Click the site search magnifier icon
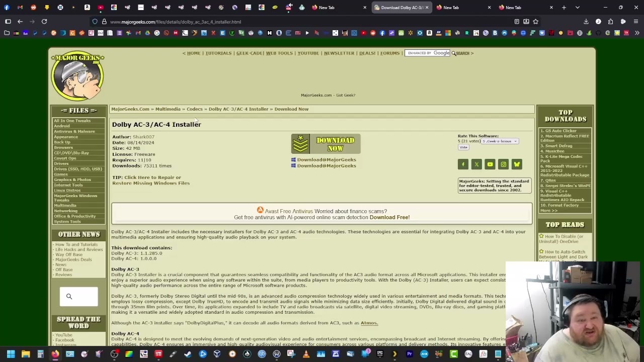Screen dimensions: 644x362 69,296
